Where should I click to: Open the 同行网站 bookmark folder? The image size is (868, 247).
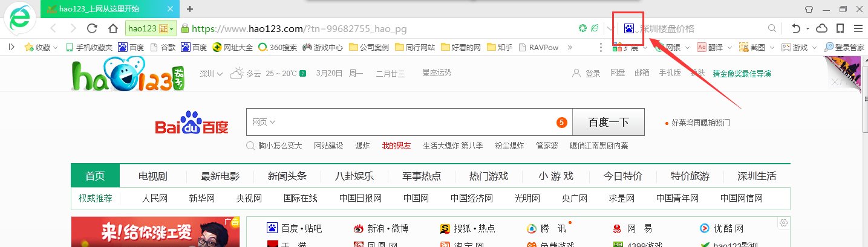pos(415,47)
